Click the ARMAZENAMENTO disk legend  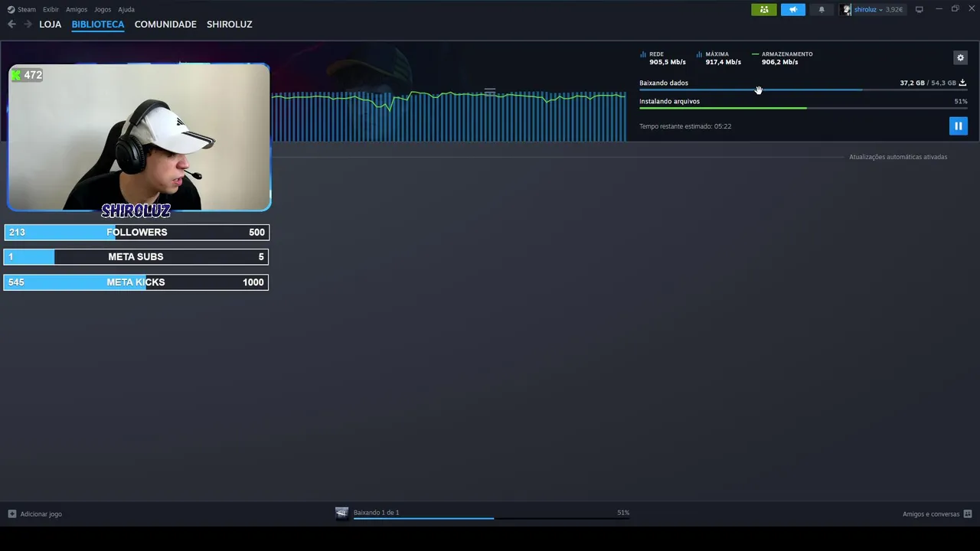[x=782, y=58]
